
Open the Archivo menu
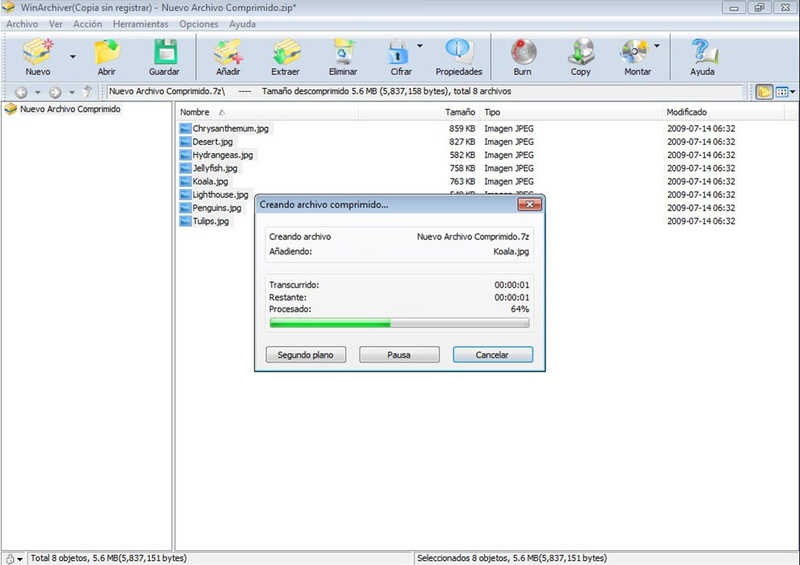coord(22,24)
